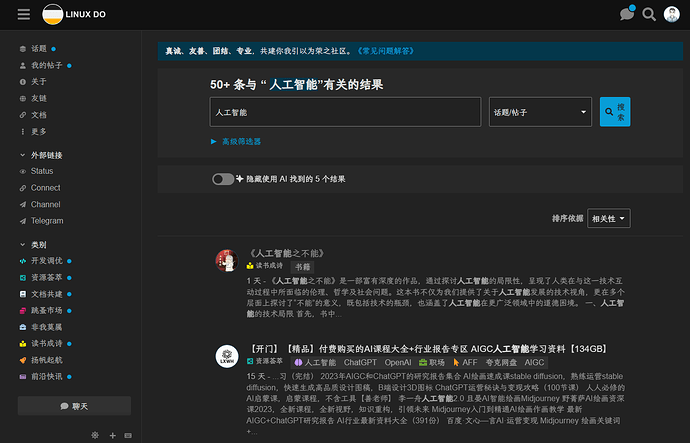Open the Channel external link
Screen dimensions: 690x443
click(x=45, y=205)
